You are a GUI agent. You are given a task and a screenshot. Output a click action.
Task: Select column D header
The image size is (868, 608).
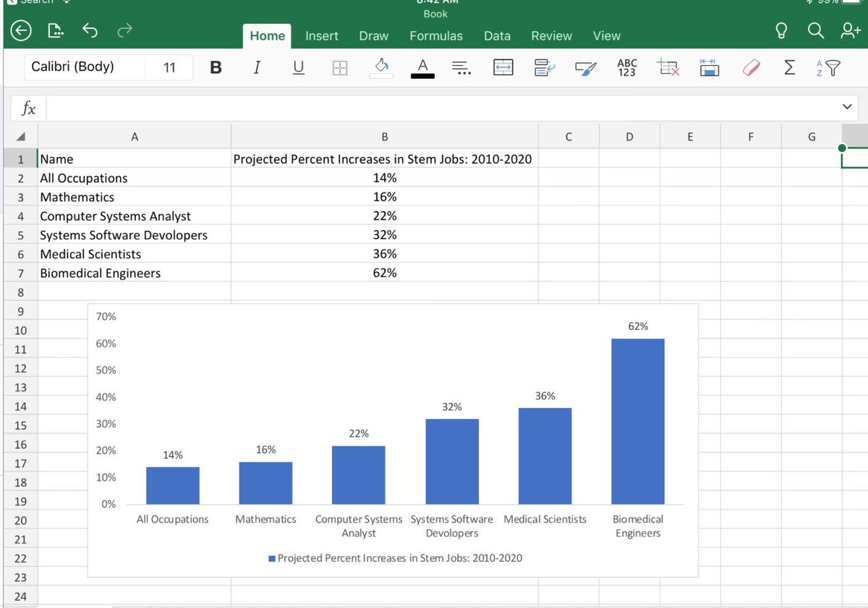tap(629, 136)
